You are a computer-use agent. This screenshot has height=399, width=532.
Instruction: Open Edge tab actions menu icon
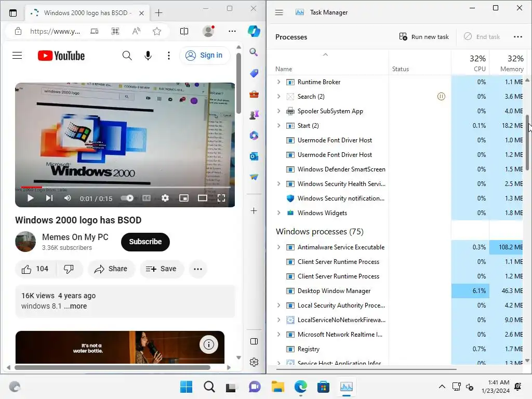tap(13, 13)
